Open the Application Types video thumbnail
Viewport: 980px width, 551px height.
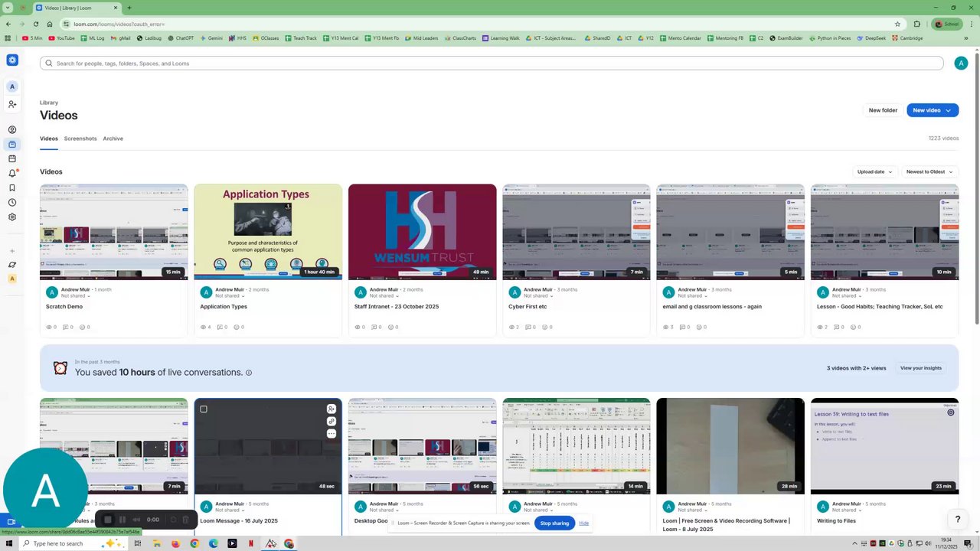coord(268,232)
